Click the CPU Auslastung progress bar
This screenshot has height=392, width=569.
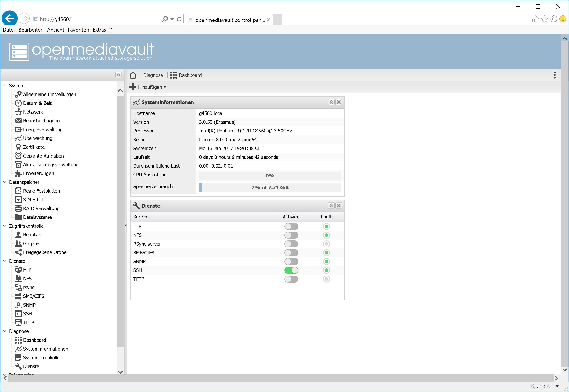point(270,176)
